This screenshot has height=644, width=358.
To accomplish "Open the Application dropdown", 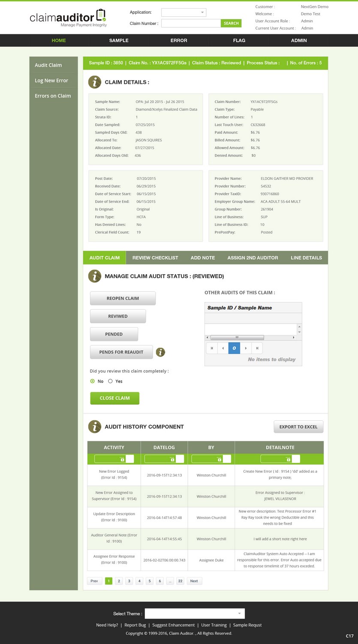I will pos(184,12).
